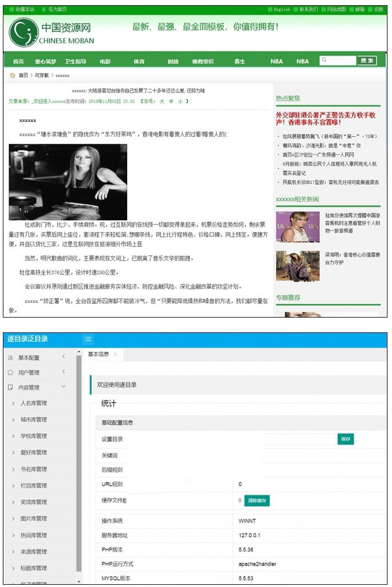Select the 卫生指导 navigation menu item

[75, 61]
